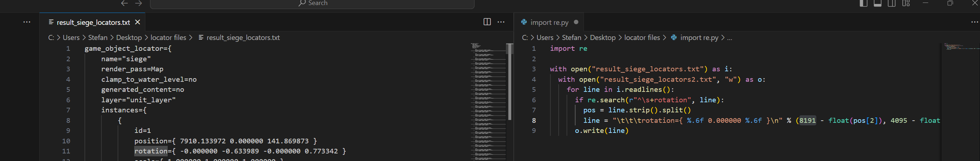The width and height of the screenshot is (980, 161).
Task: Go forward using the navigation arrow
Action: [139, 3]
